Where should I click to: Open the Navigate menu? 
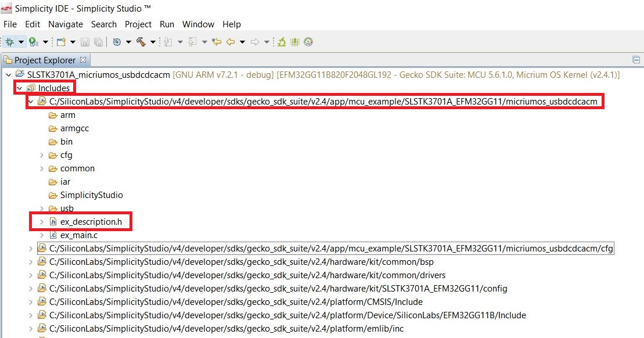coord(66,24)
